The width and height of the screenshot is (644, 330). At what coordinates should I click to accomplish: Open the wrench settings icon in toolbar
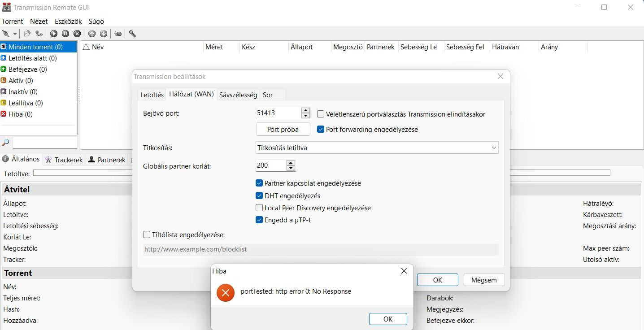point(132,34)
